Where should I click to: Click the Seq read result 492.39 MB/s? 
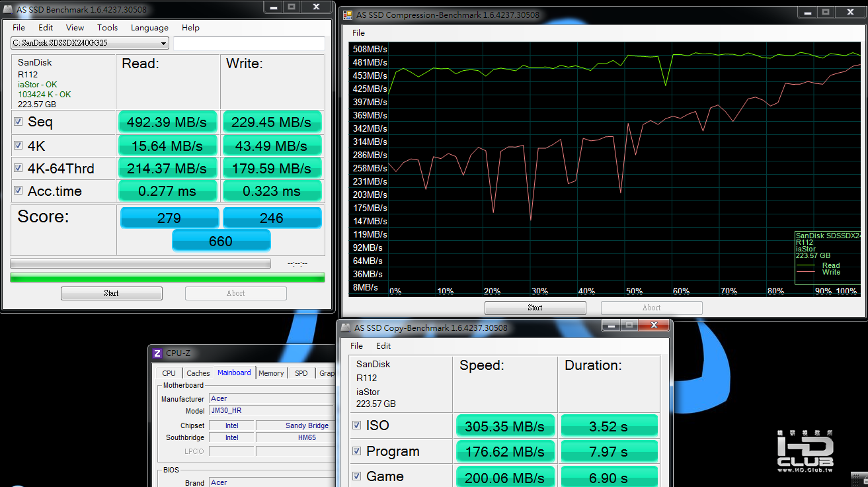pos(168,122)
